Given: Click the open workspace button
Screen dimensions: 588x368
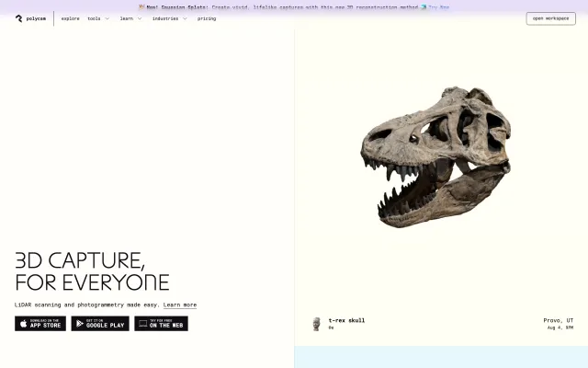Looking at the screenshot, I should [550, 18].
